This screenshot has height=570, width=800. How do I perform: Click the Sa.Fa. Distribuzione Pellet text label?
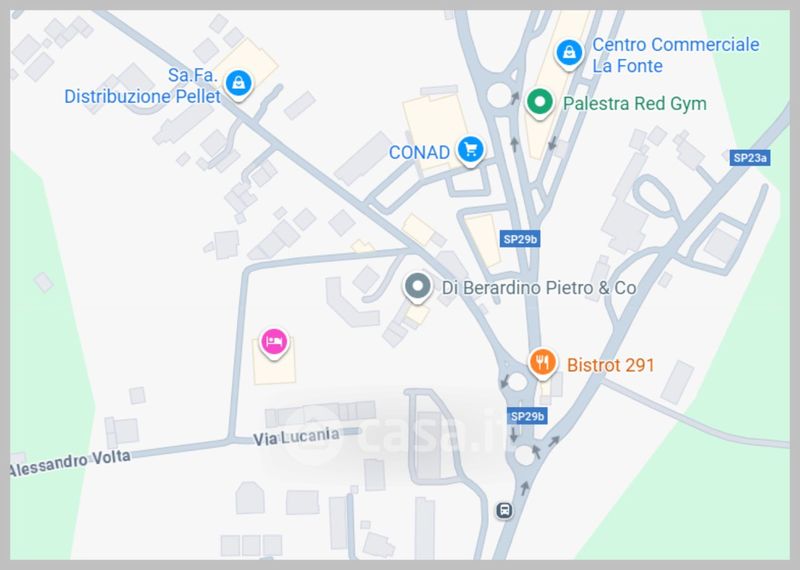(142, 86)
